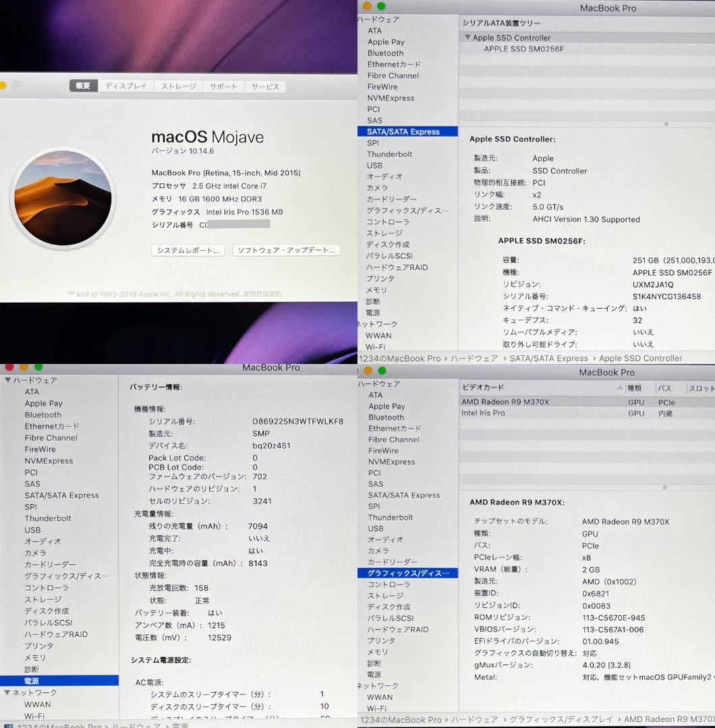Click ハードウェア in the SSD report path bar
715x728 pixels.
pyautogui.click(x=474, y=359)
